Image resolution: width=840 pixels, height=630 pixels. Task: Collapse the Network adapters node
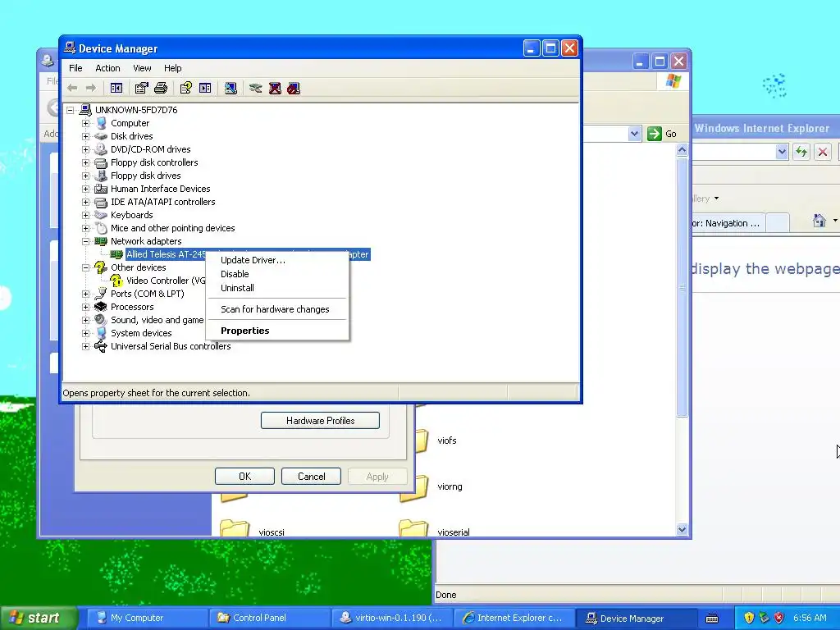point(85,241)
